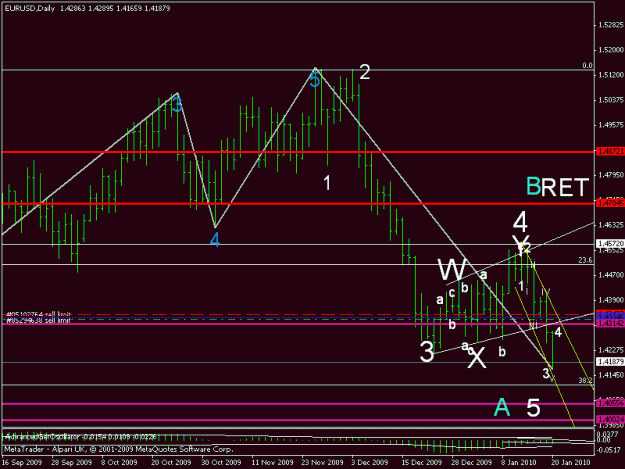
Task: Click the current price label 1.41879
Action: click(x=611, y=362)
